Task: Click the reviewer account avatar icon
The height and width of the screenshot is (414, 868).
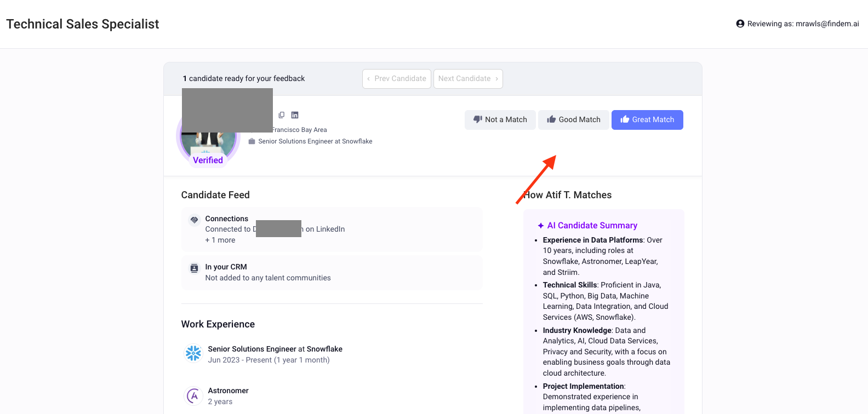Action: coord(740,24)
